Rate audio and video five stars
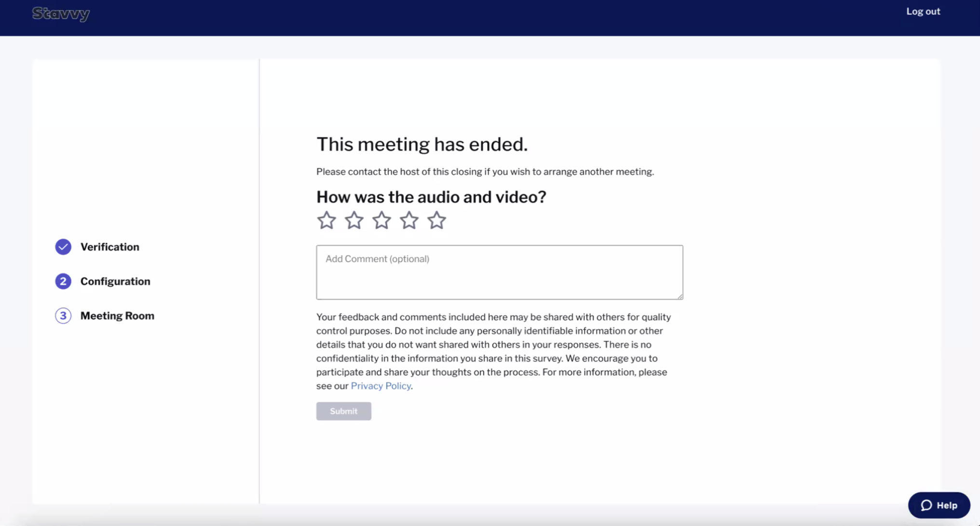980x526 pixels. [436, 220]
